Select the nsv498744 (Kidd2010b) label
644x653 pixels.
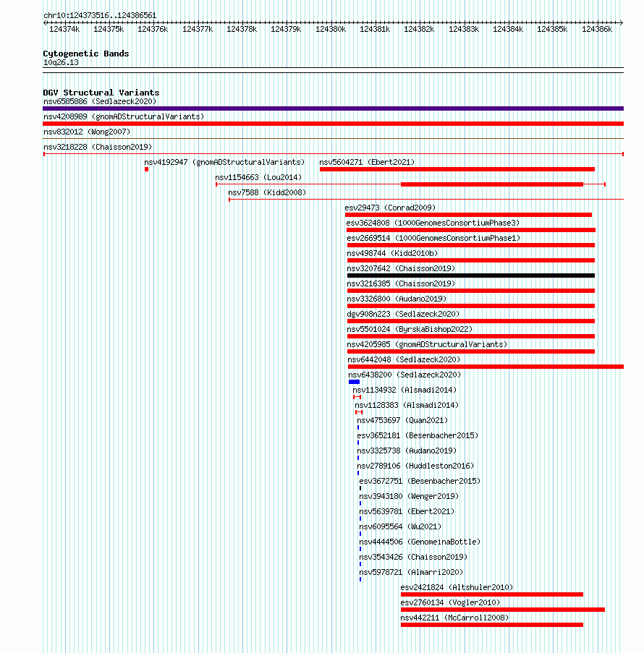click(x=393, y=254)
